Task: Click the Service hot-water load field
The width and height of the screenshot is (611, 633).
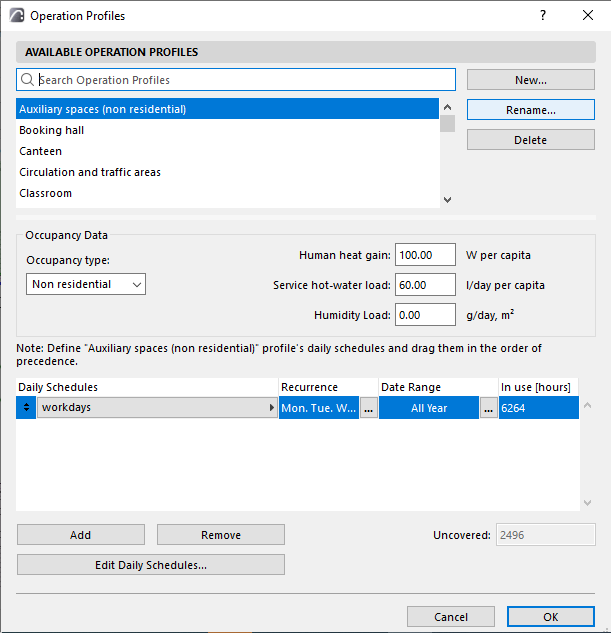Action: [425, 285]
